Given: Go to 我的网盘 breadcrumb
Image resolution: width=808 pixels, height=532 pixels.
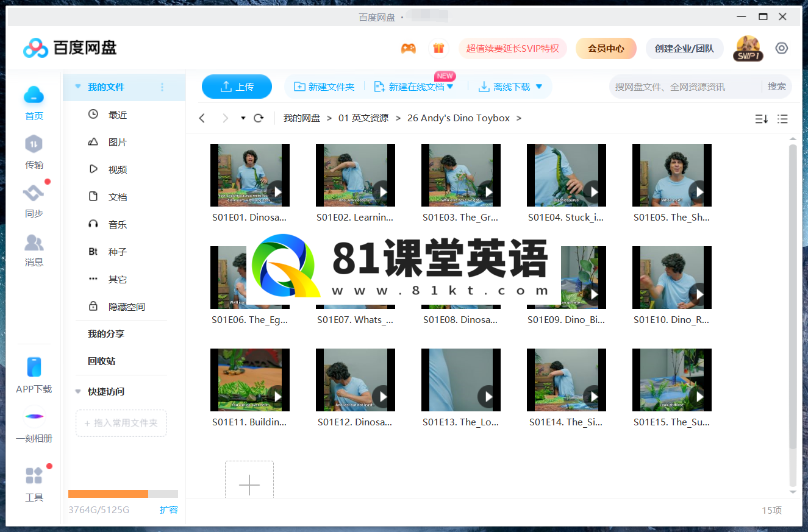Looking at the screenshot, I should [x=302, y=118].
